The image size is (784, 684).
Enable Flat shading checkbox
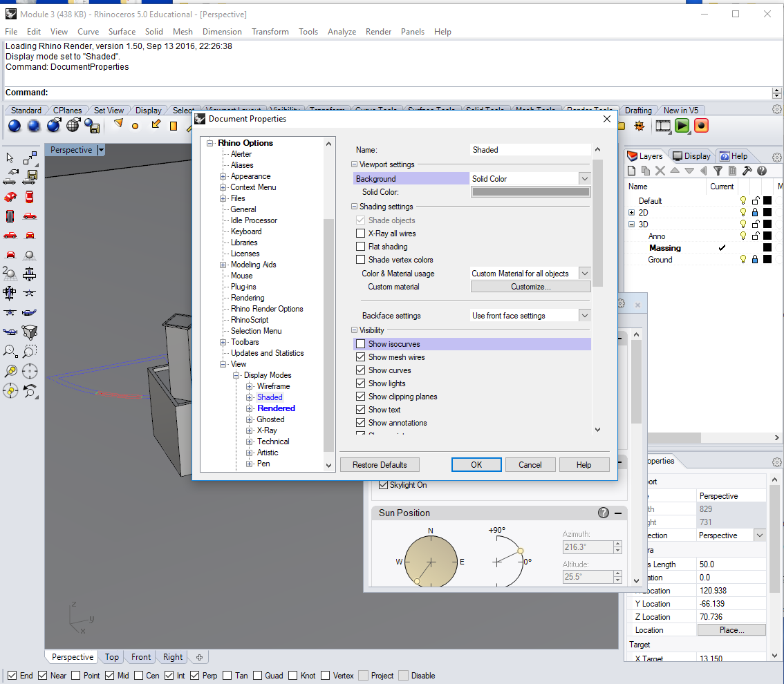(360, 247)
